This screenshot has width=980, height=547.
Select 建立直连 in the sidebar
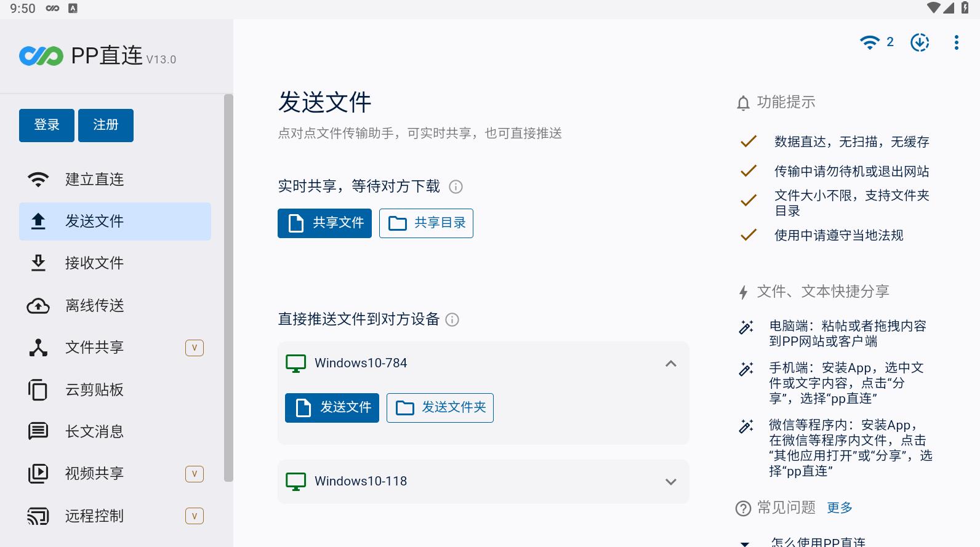tap(115, 179)
